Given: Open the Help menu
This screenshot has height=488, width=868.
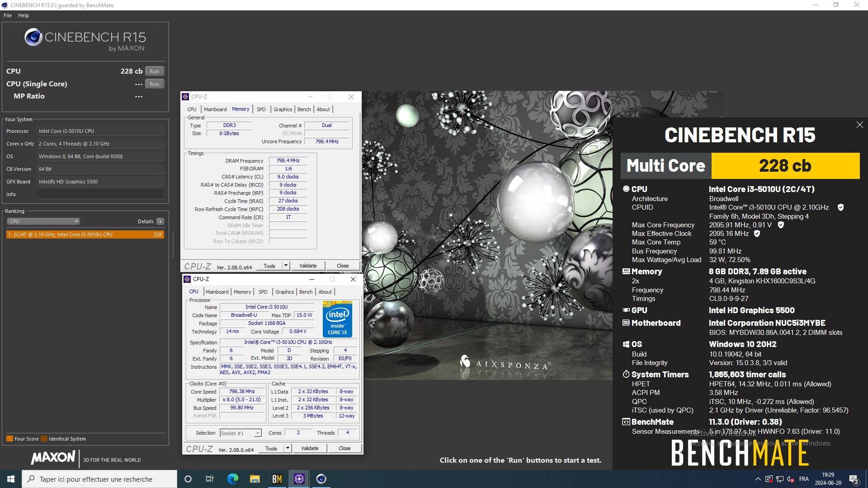Looking at the screenshot, I should pyautogui.click(x=24, y=15).
